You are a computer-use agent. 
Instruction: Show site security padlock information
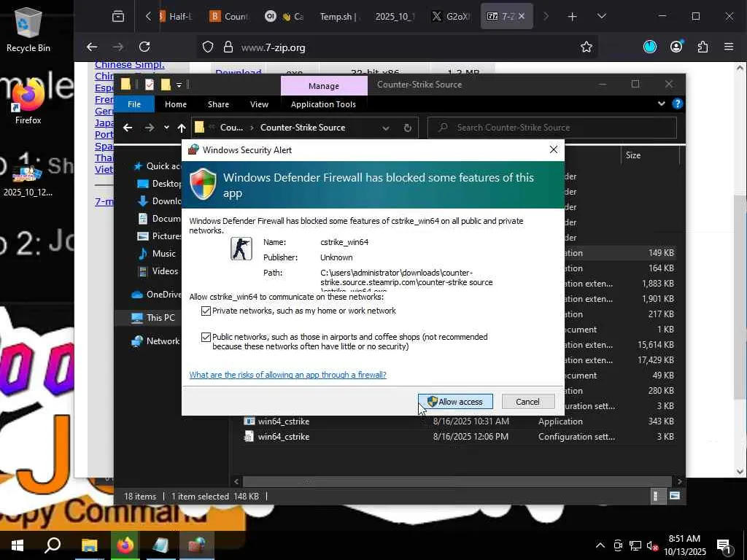tap(228, 47)
